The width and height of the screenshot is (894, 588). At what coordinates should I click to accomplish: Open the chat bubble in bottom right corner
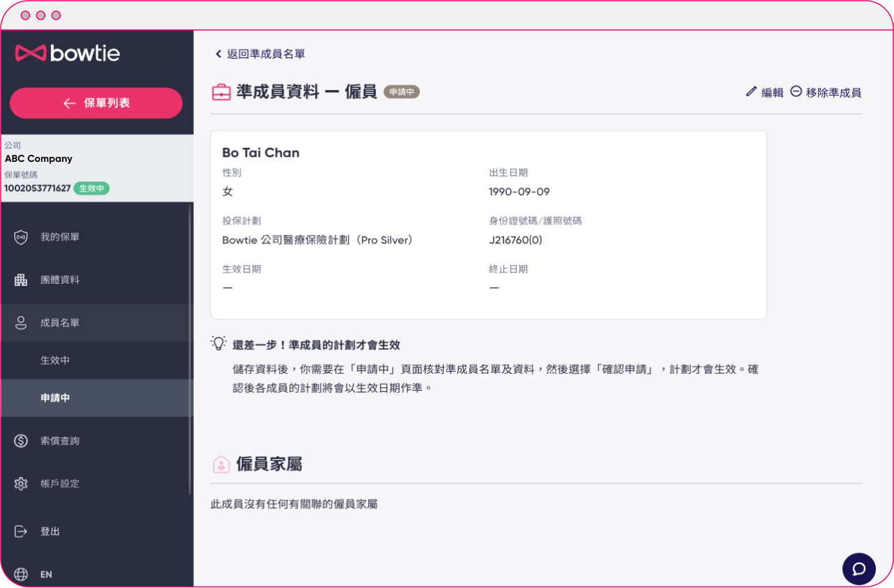click(858, 568)
